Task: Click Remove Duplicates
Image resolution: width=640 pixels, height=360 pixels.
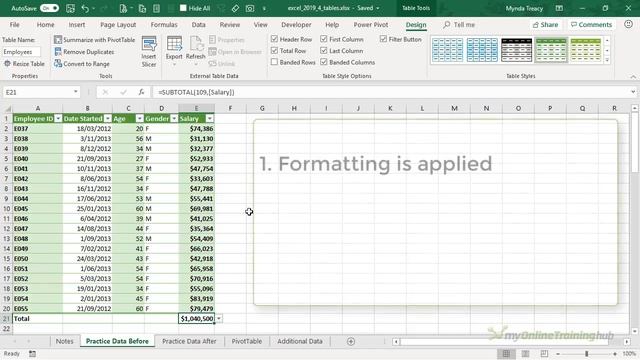Action: [x=84, y=52]
